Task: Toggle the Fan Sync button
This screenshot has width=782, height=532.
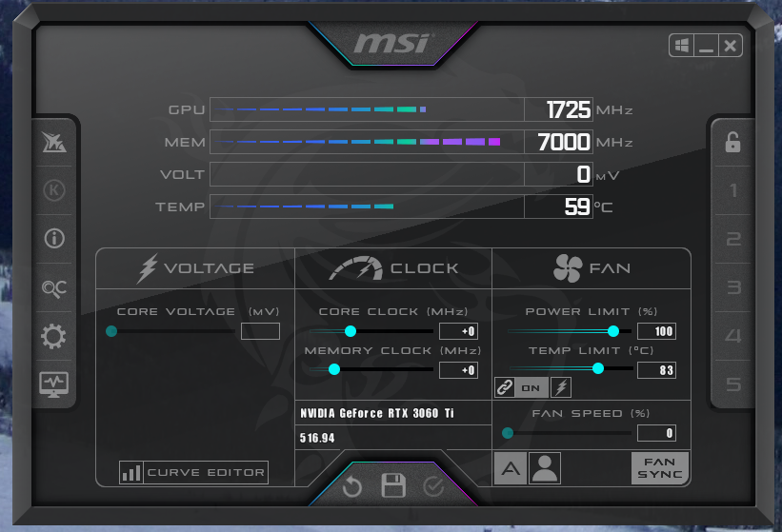Action: (660, 468)
